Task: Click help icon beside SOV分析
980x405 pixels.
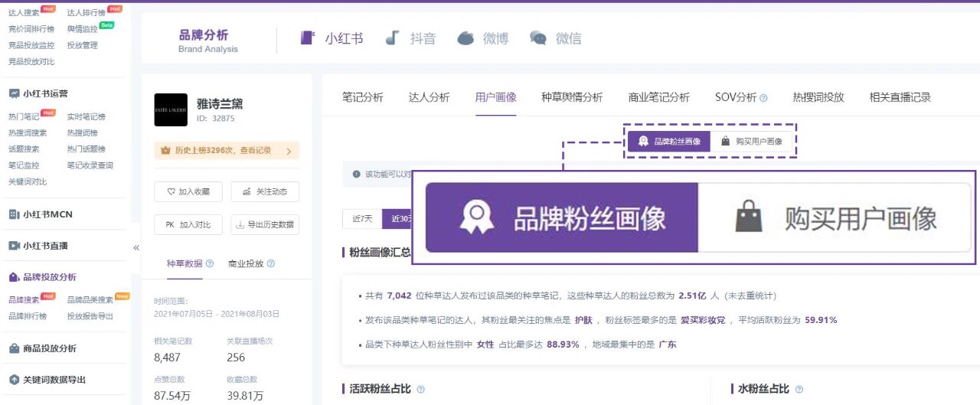Action: point(763,98)
